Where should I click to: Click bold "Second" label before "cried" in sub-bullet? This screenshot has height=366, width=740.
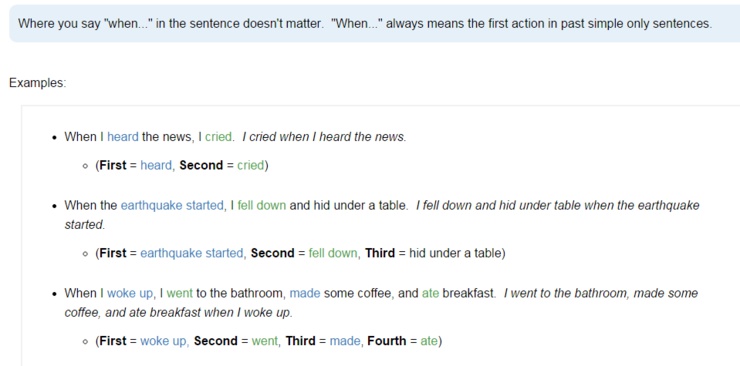(201, 166)
